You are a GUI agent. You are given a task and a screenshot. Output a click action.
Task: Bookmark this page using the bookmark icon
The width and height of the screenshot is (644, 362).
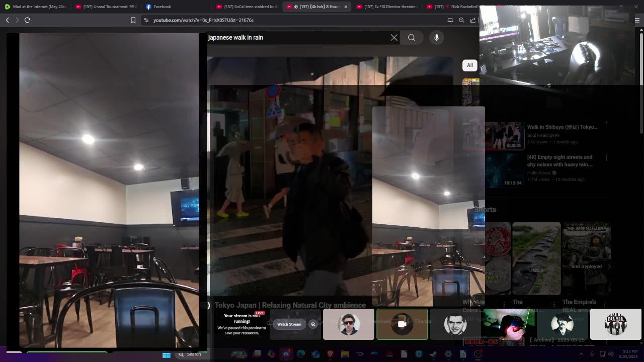click(x=133, y=20)
